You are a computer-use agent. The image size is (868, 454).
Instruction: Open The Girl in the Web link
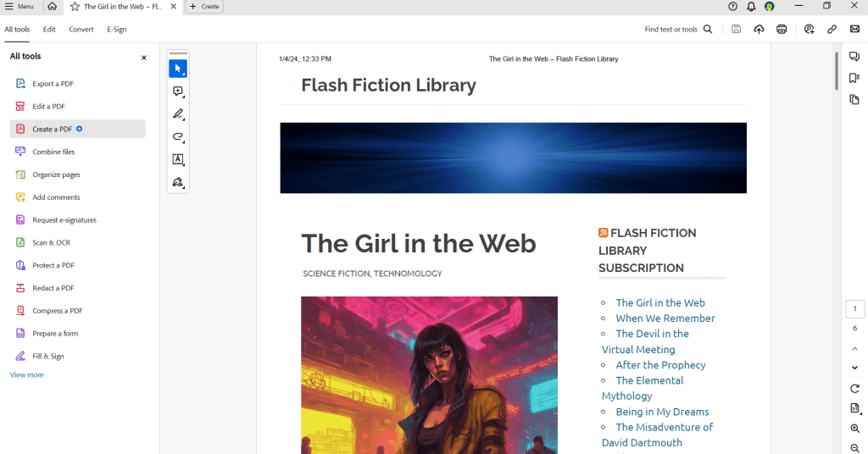pyautogui.click(x=660, y=302)
